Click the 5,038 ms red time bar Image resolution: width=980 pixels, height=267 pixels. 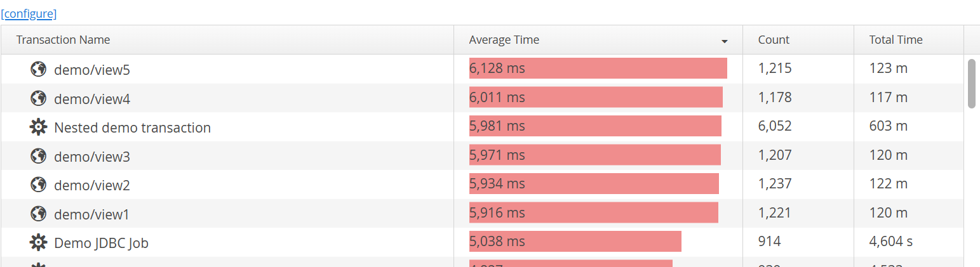(x=575, y=242)
